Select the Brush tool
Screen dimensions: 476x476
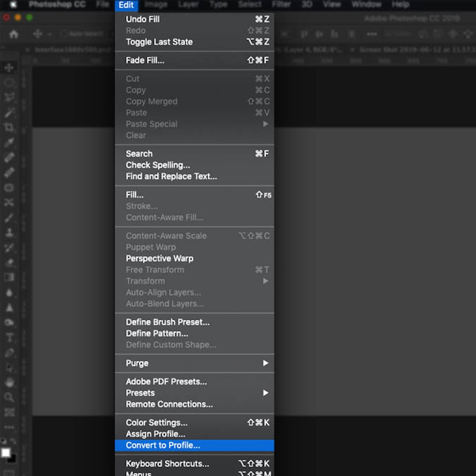point(9,217)
